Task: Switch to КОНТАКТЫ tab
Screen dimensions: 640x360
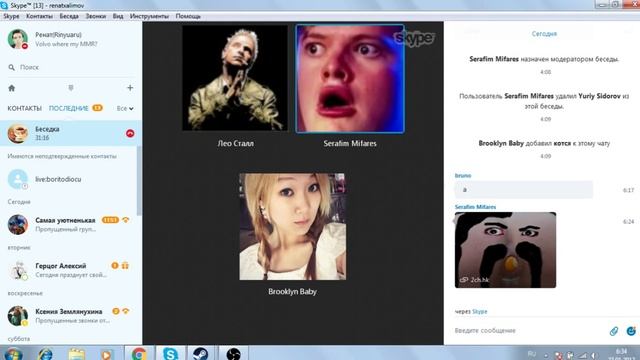Action: tap(24, 108)
